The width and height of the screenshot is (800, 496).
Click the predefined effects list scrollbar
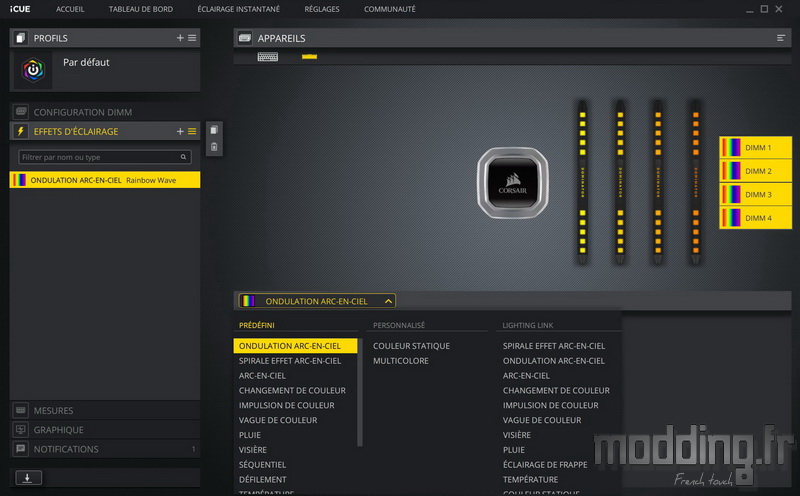(360, 392)
